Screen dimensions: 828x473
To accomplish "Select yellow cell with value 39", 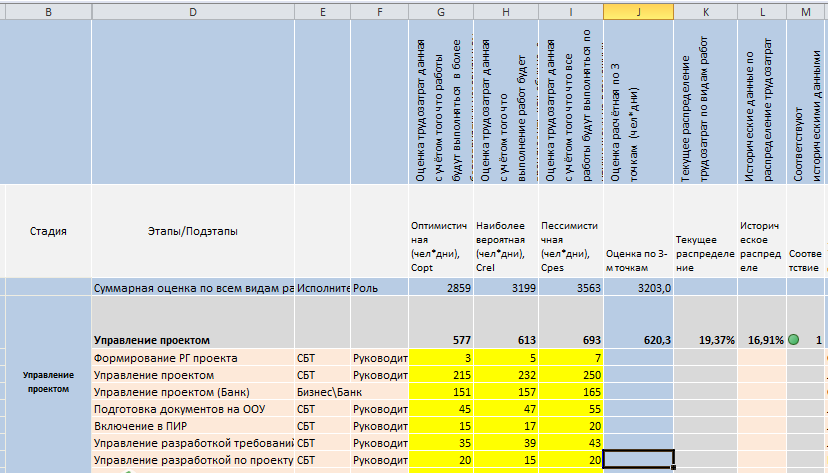I will coord(506,442).
